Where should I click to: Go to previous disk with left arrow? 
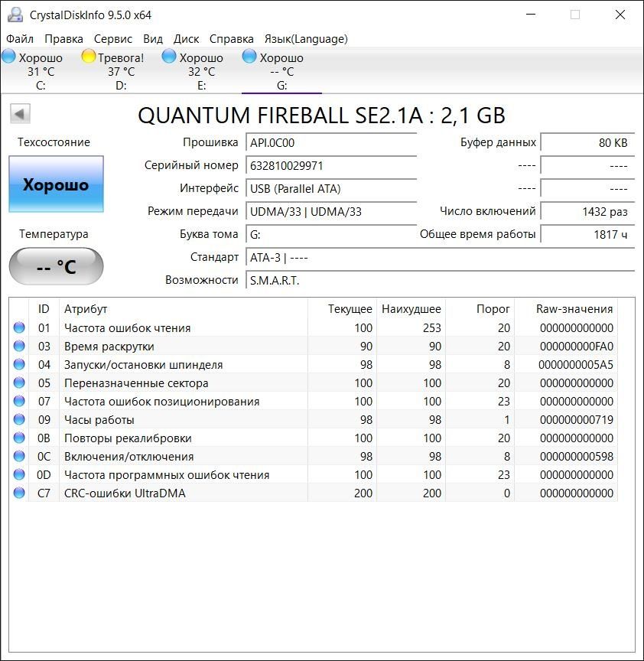[x=20, y=113]
